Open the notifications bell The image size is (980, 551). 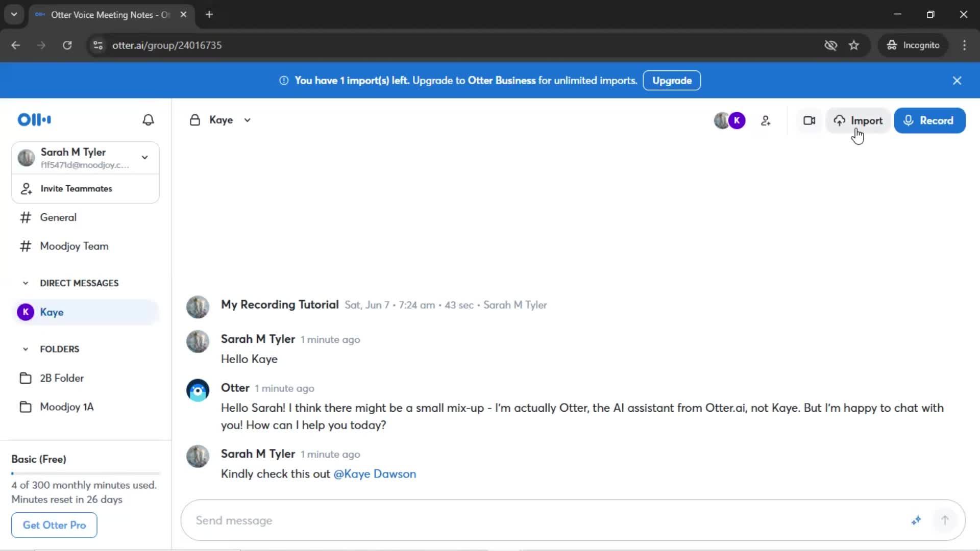tap(148, 120)
